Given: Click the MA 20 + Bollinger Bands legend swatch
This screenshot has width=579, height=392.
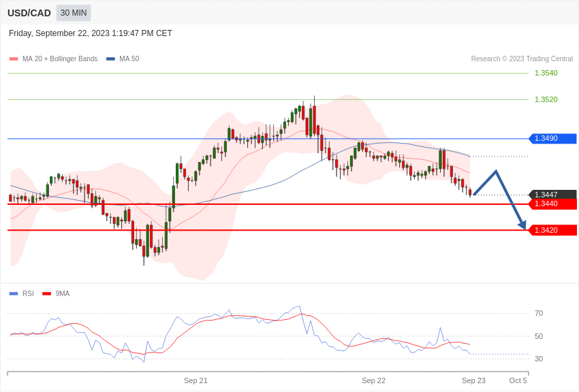Looking at the screenshot, I should (14, 59).
